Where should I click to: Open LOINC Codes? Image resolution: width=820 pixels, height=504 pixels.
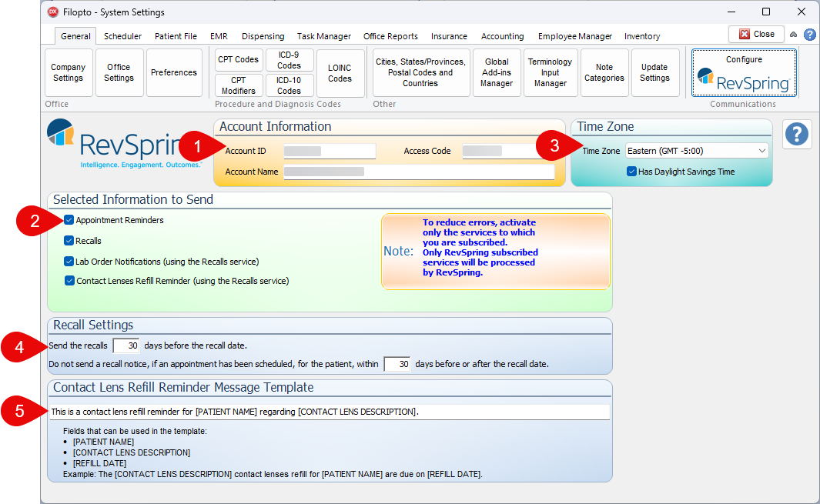tap(340, 73)
